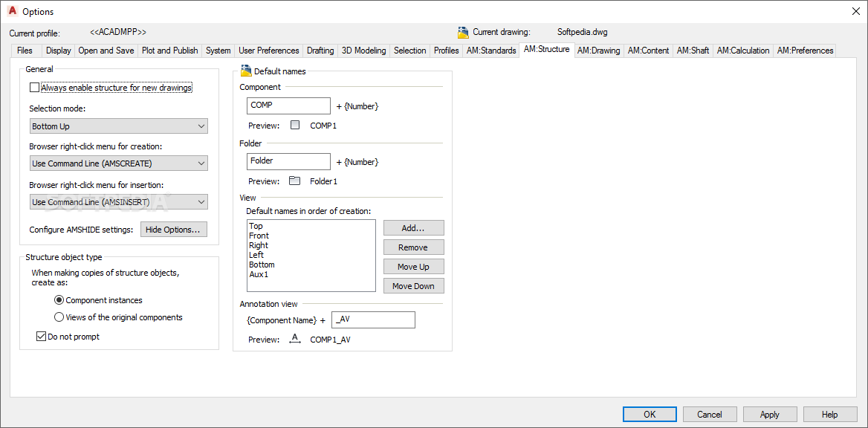Screen dimensions: 868x428
Task: Open the AMSINSERT insertion menu dropdown
Action: 118,202
